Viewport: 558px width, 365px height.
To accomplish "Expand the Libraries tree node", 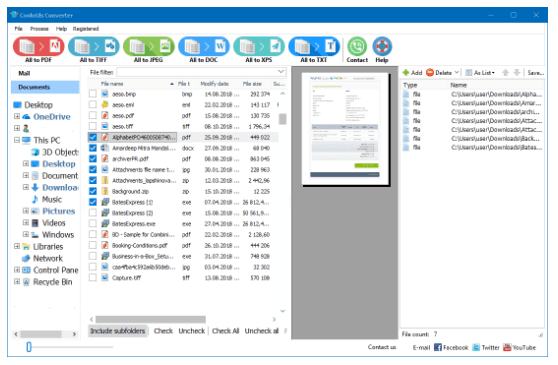I will (17, 246).
